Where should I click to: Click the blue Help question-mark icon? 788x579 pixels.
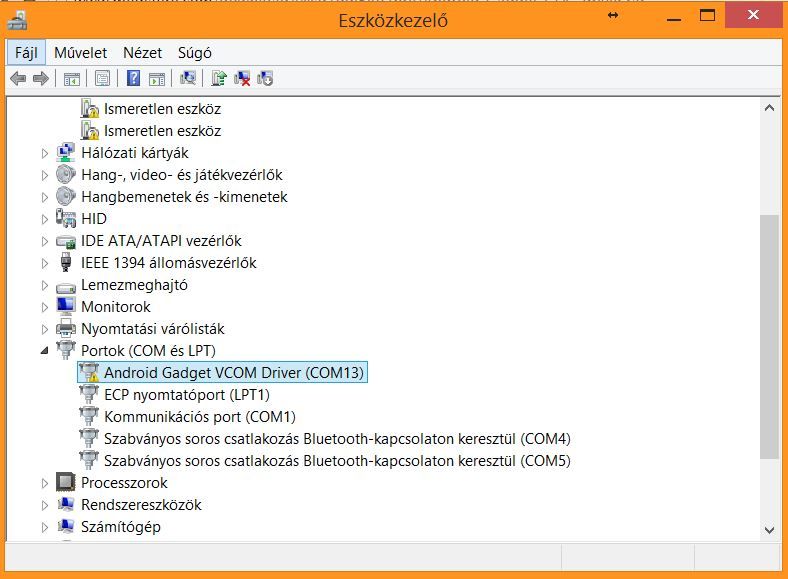(x=133, y=78)
